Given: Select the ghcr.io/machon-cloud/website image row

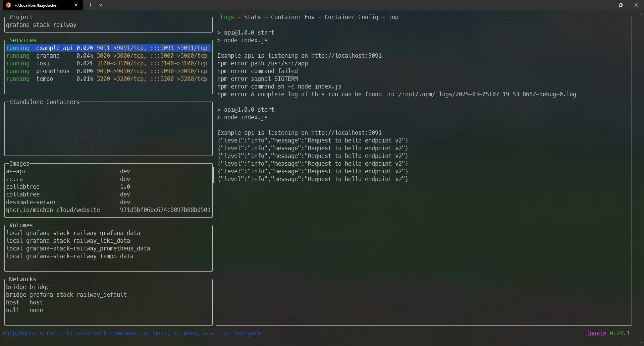Looking at the screenshot, I should (x=108, y=210).
